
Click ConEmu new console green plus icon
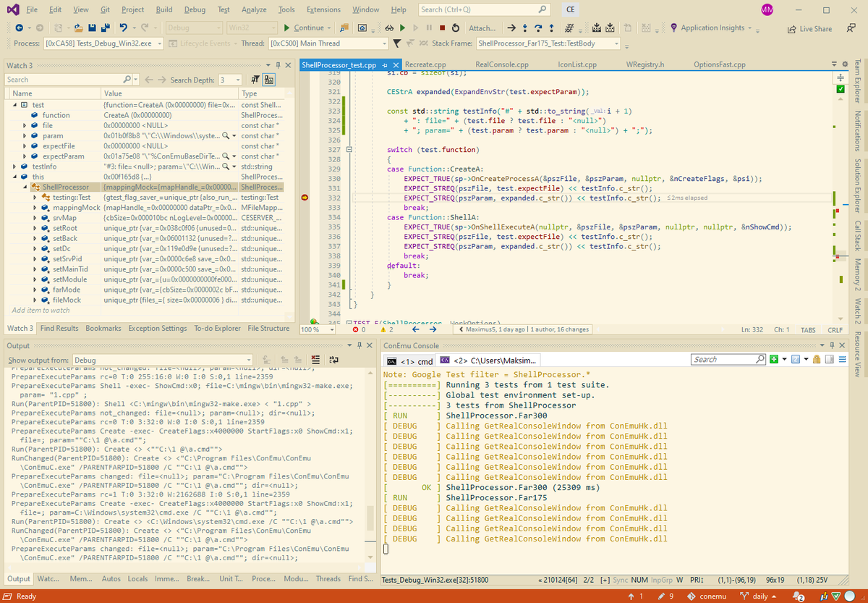pos(774,359)
